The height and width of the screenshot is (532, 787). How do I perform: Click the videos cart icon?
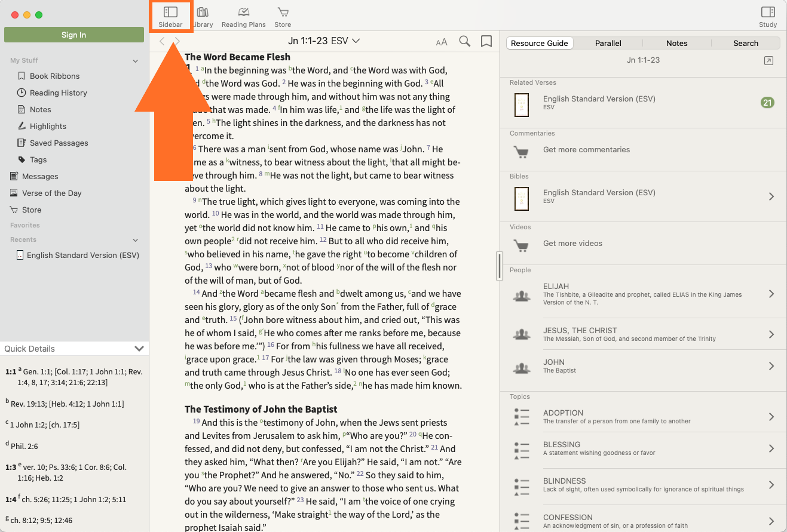click(x=521, y=245)
